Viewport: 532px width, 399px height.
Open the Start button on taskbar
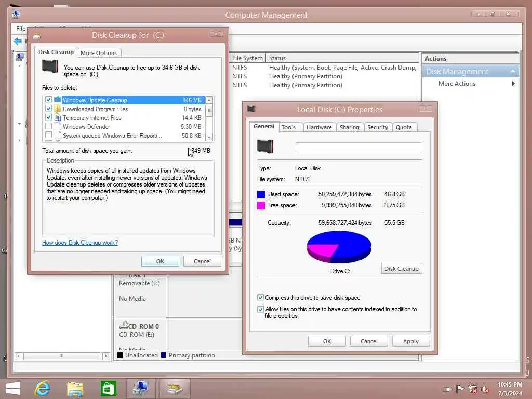coord(13,389)
